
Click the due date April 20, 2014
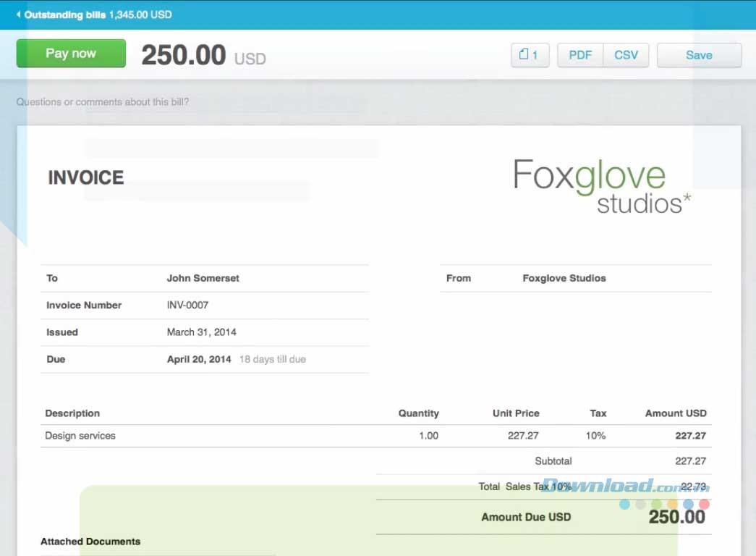[199, 359]
